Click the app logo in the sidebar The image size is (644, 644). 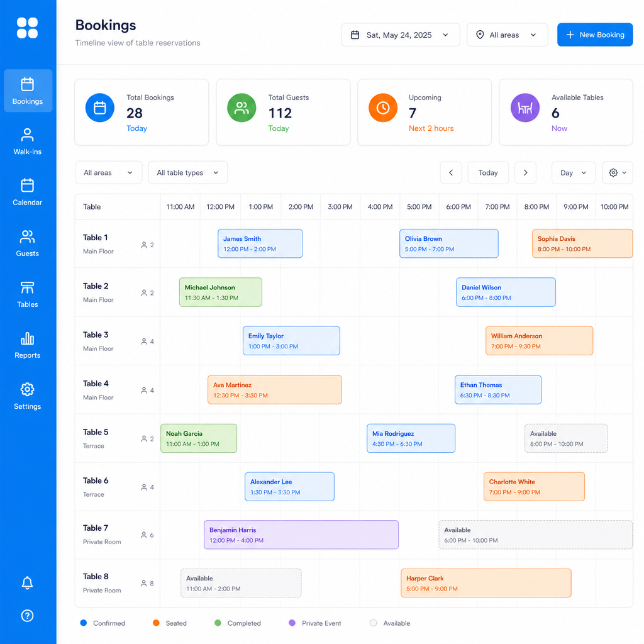click(x=27, y=28)
